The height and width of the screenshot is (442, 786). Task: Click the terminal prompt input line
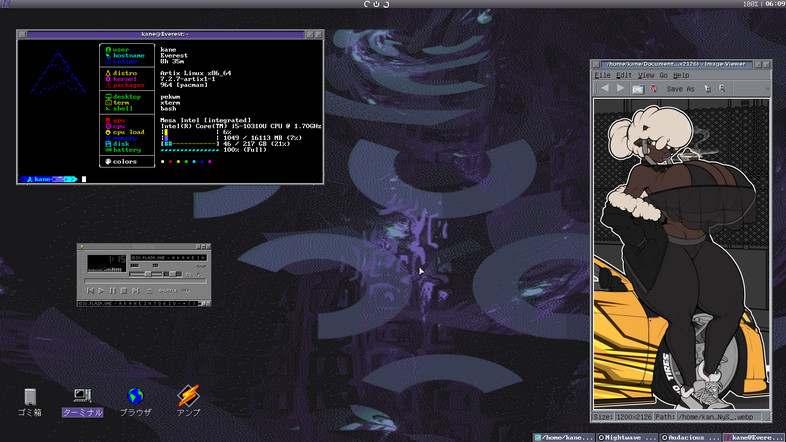coord(170,179)
